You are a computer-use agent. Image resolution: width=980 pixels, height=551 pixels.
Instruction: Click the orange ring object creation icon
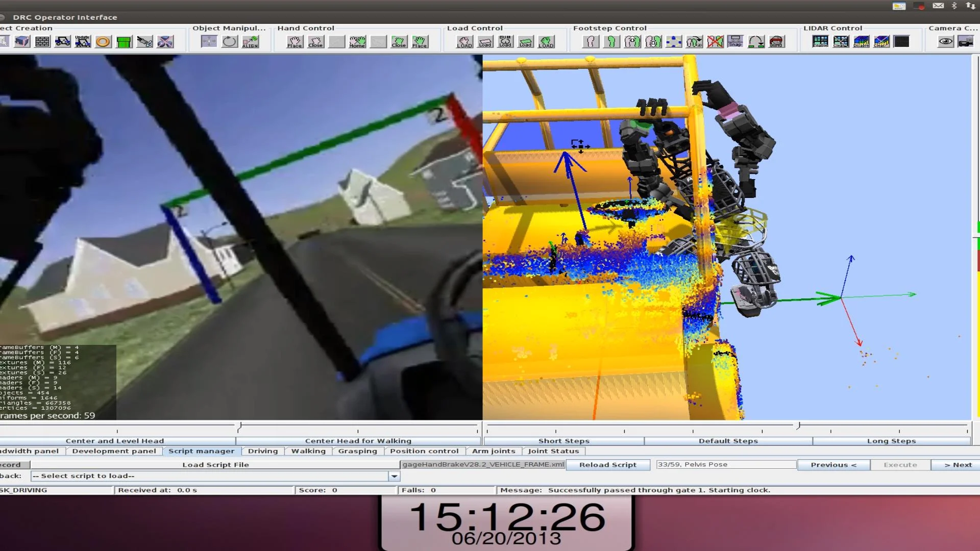(103, 42)
